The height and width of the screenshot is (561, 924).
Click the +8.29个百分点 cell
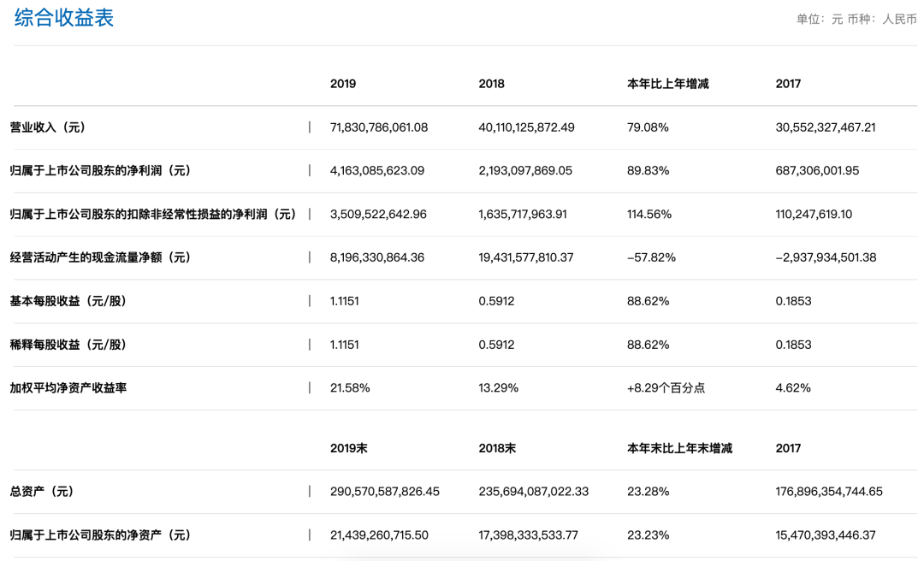tap(666, 388)
